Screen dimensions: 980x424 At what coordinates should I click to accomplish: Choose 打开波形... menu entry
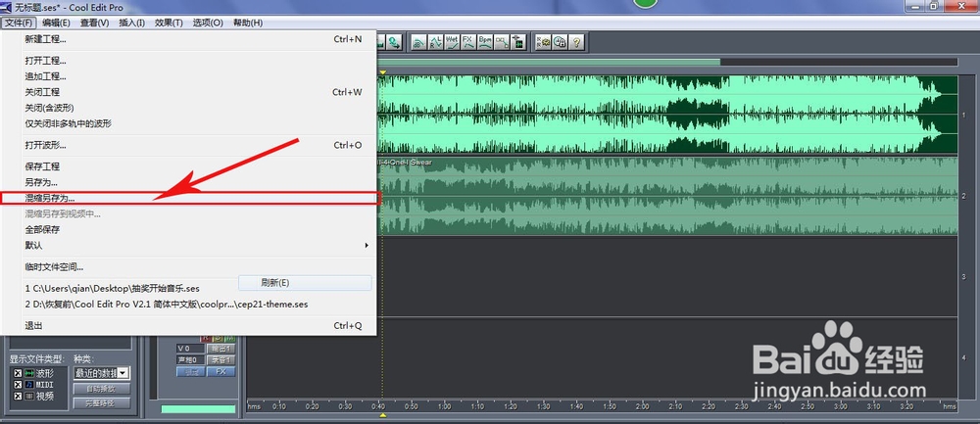(x=189, y=145)
